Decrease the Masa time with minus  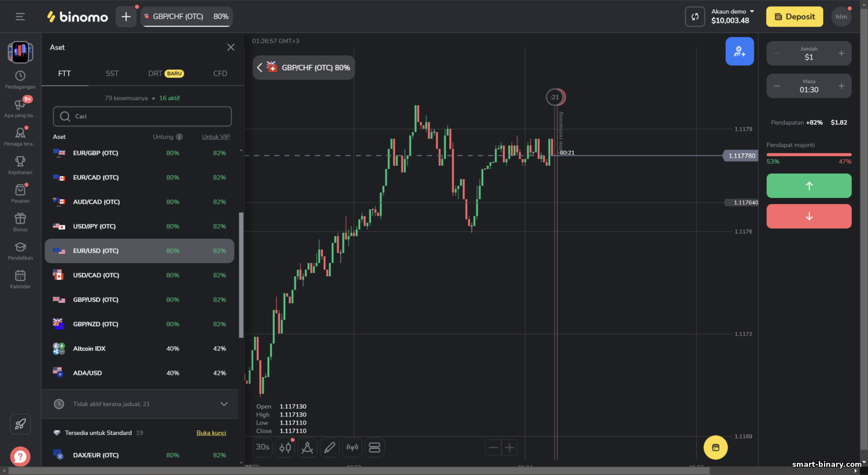tap(777, 86)
